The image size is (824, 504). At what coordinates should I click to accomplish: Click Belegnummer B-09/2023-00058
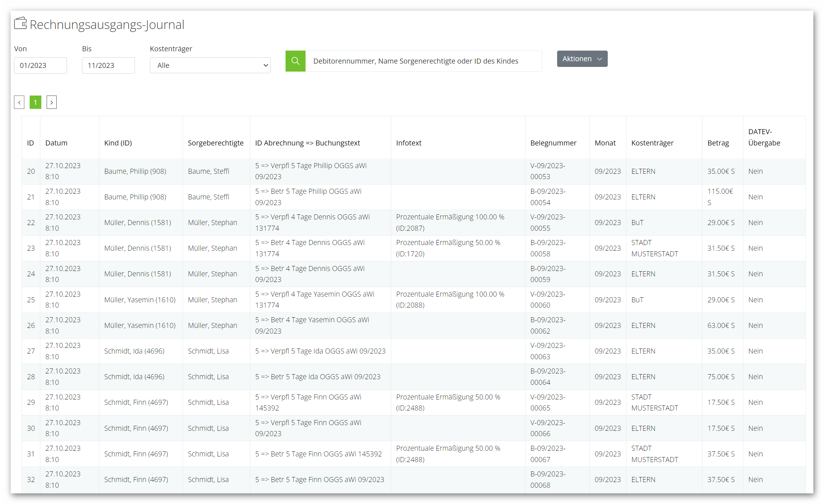(x=547, y=248)
